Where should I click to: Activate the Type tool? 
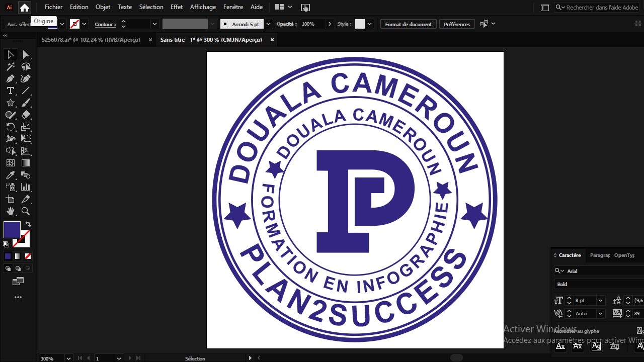click(10, 90)
